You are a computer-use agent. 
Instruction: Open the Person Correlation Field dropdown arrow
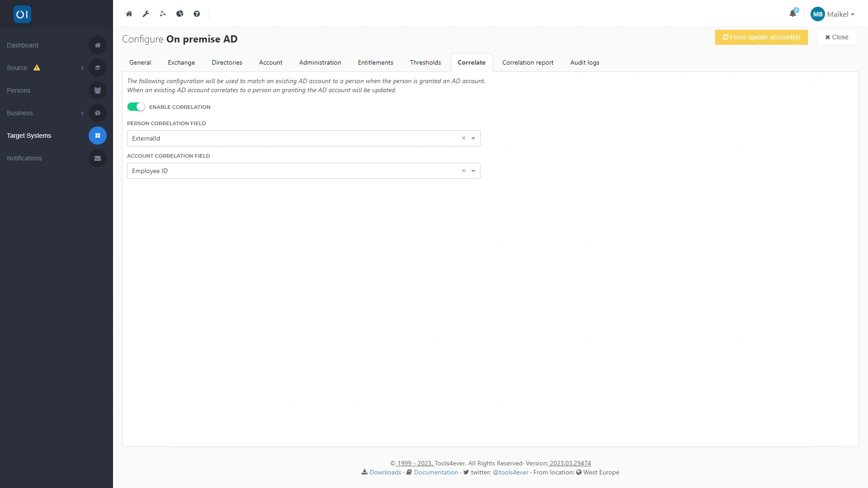[x=473, y=138]
